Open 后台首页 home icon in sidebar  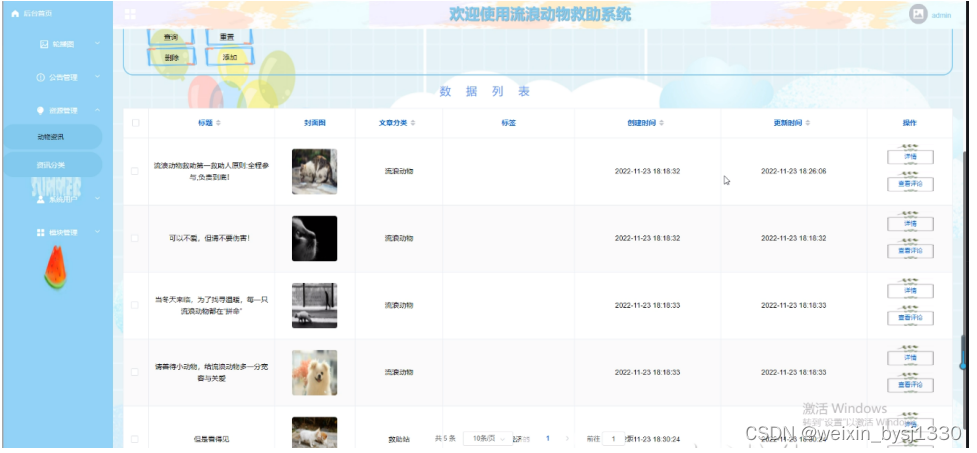[16, 13]
